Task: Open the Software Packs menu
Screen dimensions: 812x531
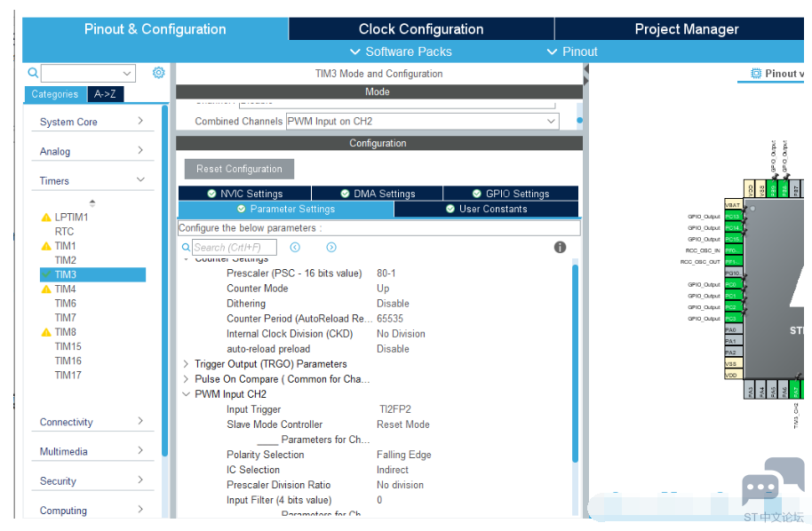Action: point(401,52)
